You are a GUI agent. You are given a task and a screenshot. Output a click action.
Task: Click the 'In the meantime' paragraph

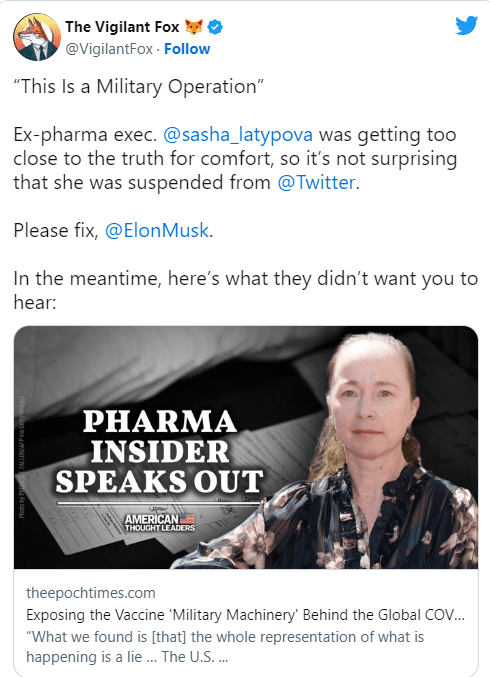[246, 290]
